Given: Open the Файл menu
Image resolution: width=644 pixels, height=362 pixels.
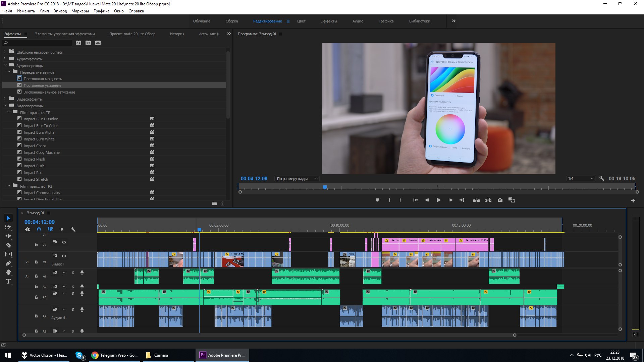Looking at the screenshot, I should (7, 11).
